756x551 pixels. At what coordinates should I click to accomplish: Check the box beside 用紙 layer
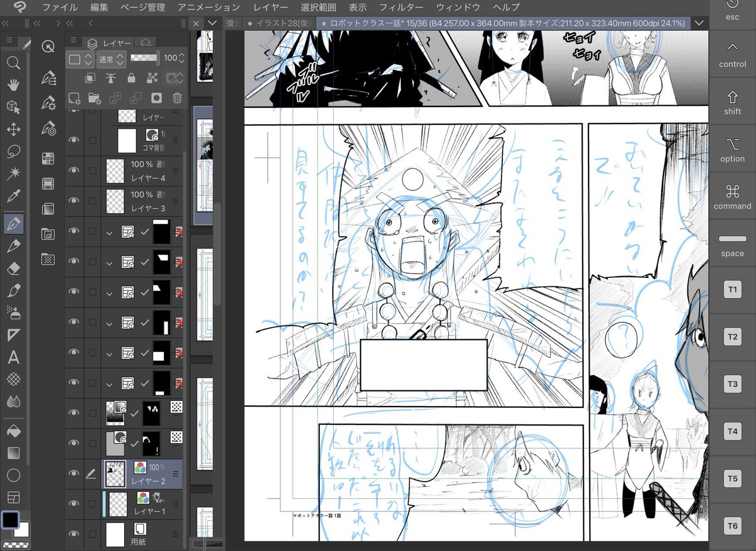click(93, 534)
